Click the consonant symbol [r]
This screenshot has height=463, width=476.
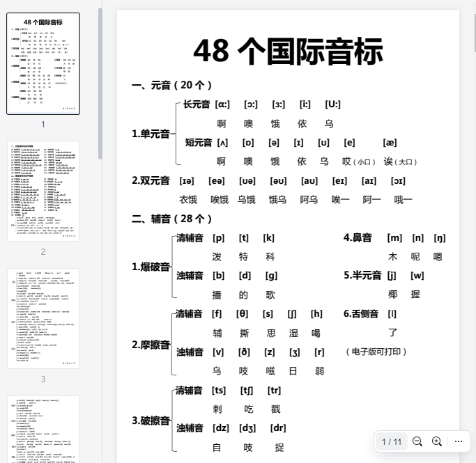(319, 352)
